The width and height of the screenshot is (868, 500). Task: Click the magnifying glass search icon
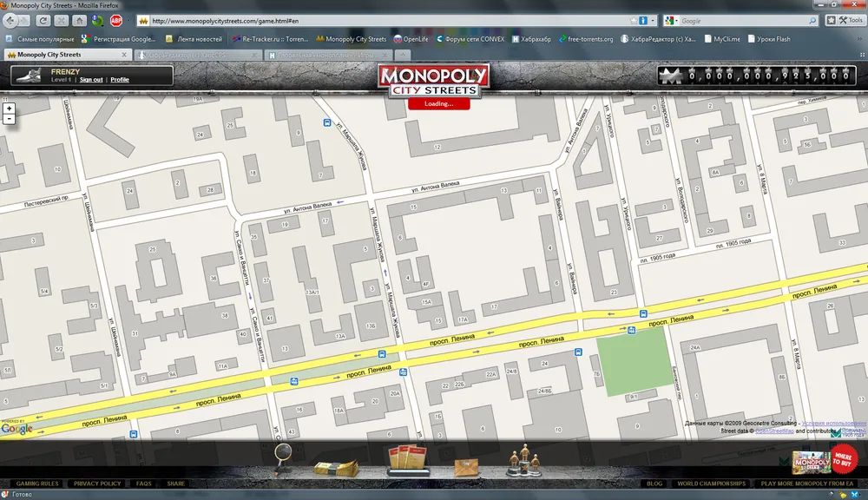(283, 453)
